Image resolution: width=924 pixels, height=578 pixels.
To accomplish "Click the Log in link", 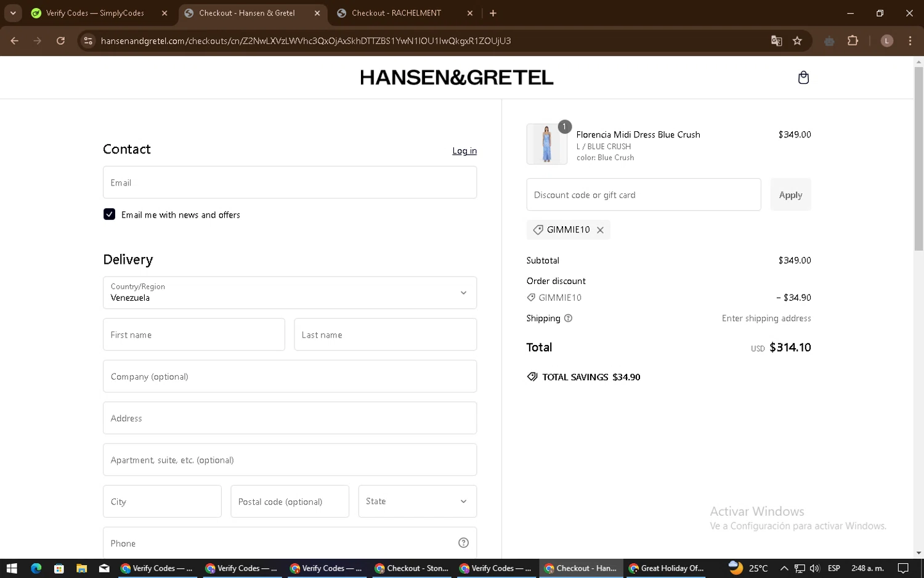I will coord(464,151).
